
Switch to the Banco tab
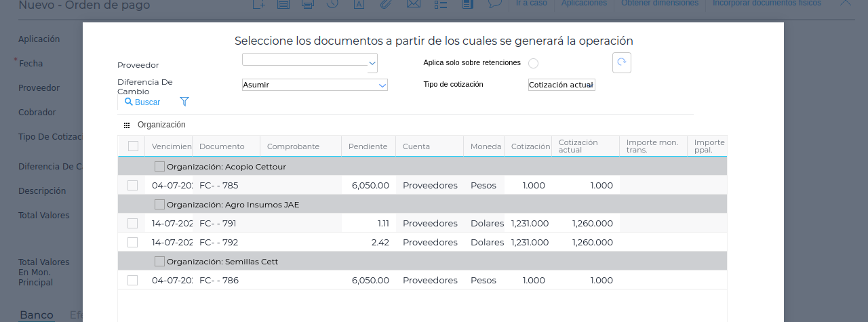click(x=37, y=315)
